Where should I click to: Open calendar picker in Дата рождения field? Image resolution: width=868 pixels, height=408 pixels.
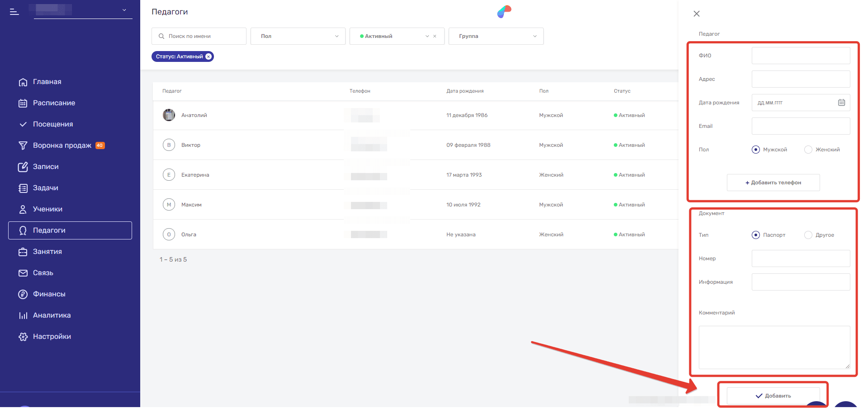tap(841, 103)
